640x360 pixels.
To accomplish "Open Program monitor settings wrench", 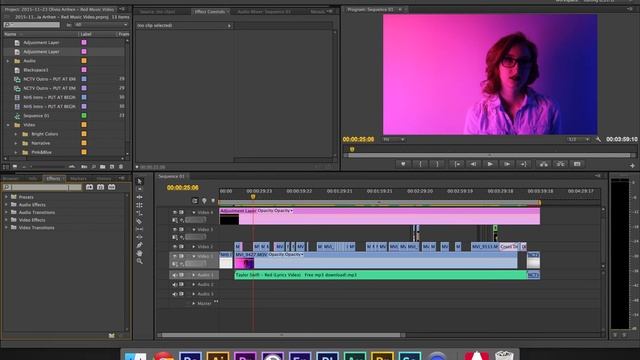I will (598, 140).
